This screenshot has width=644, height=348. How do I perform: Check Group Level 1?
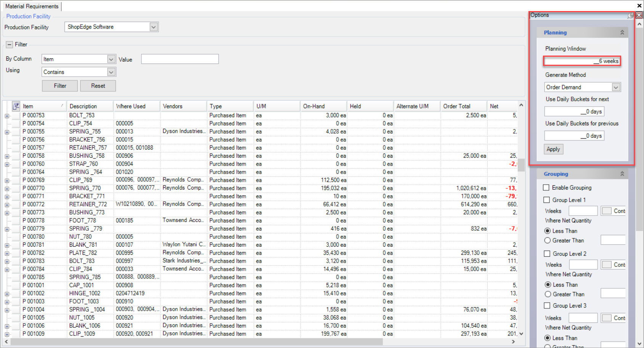pyautogui.click(x=547, y=200)
